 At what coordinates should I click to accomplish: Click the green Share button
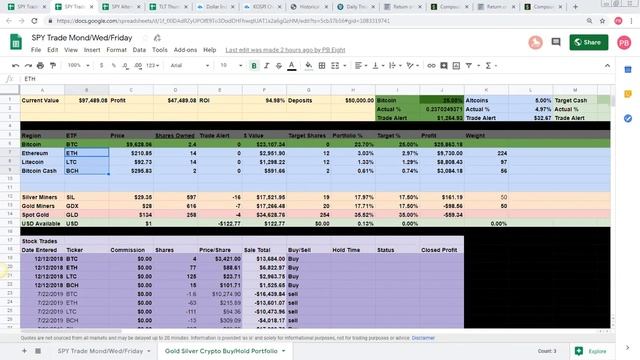(589, 42)
